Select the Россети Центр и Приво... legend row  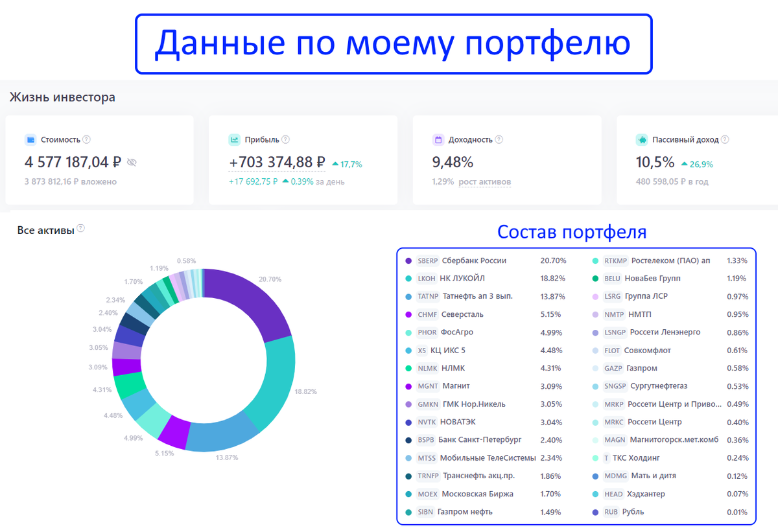tap(670, 404)
